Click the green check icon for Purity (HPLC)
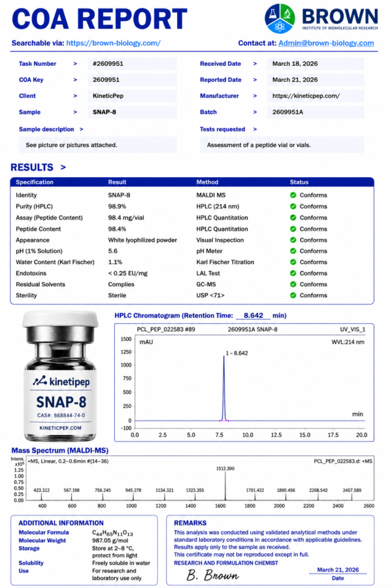Viewport: 392px width, 588px height. tap(293, 206)
